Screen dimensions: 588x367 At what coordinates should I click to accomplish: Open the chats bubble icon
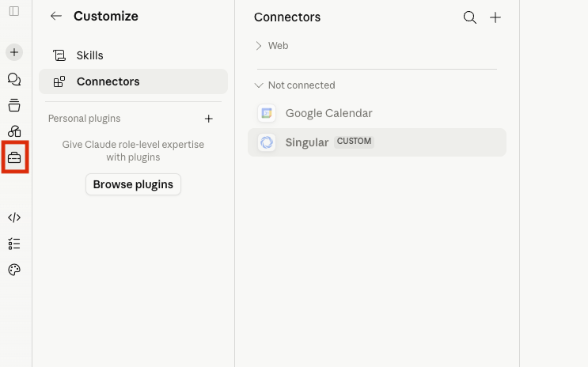(14, 79)
